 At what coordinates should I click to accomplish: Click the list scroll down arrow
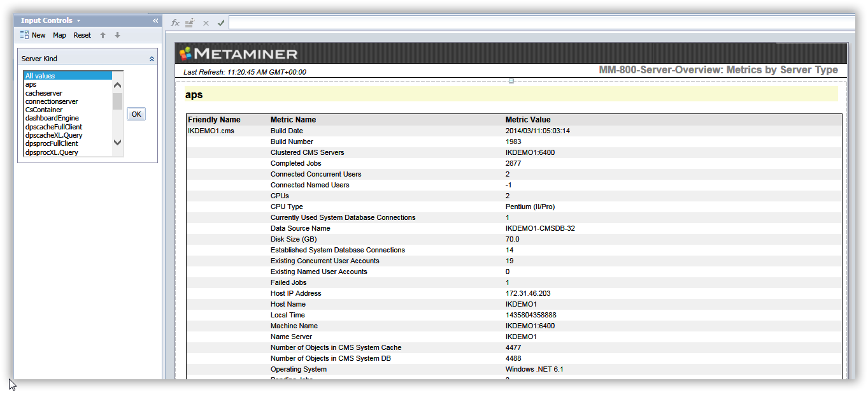[117, 143]
